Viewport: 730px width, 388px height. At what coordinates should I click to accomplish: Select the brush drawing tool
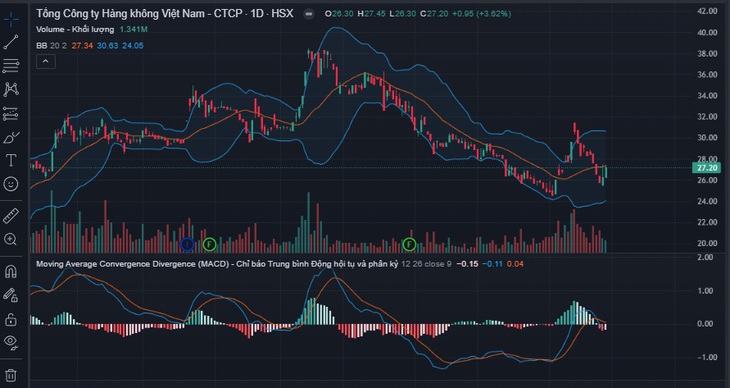[11, 137]
